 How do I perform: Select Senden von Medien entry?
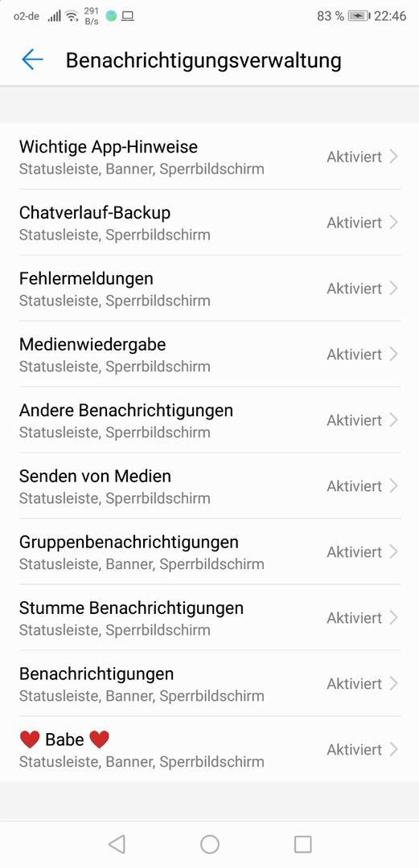click(209, 486)
